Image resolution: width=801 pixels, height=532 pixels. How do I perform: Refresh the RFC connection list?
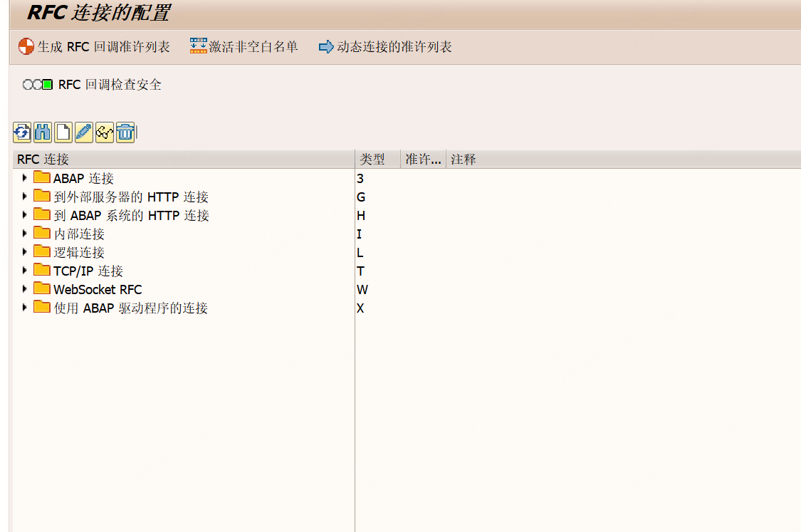pyautogui.click(x=21, y=132)
